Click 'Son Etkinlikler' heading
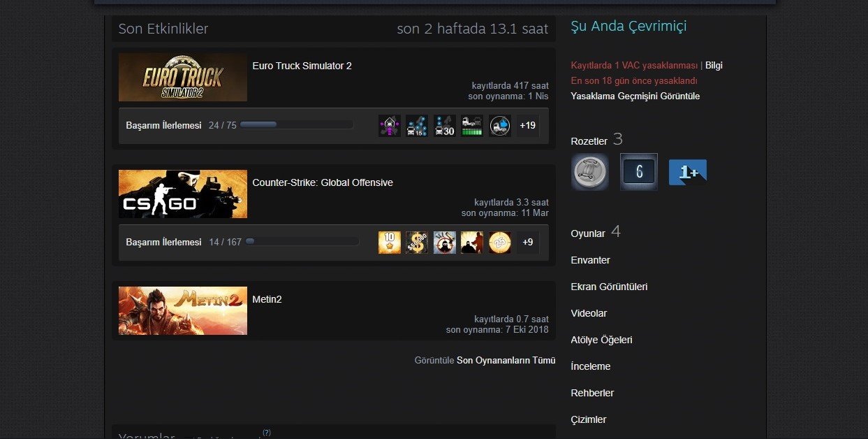Viewport: 868px width, 439px height. click(163, 29)
